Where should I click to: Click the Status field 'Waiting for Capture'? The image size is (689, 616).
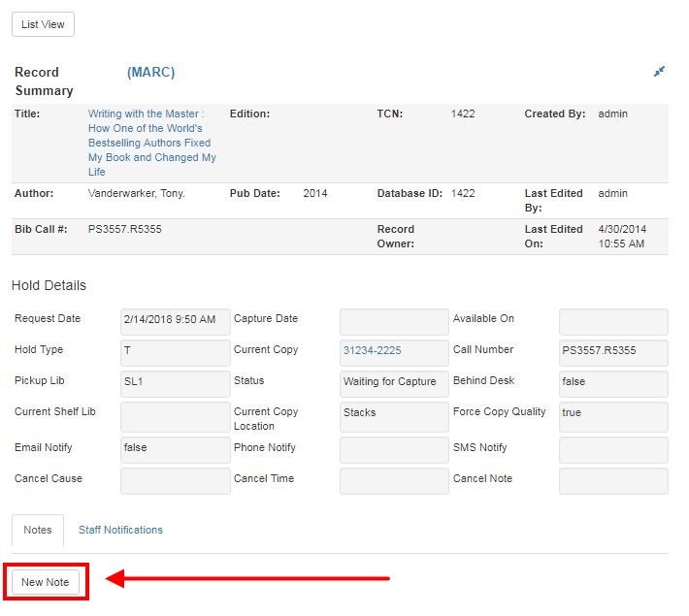point(394,384)
